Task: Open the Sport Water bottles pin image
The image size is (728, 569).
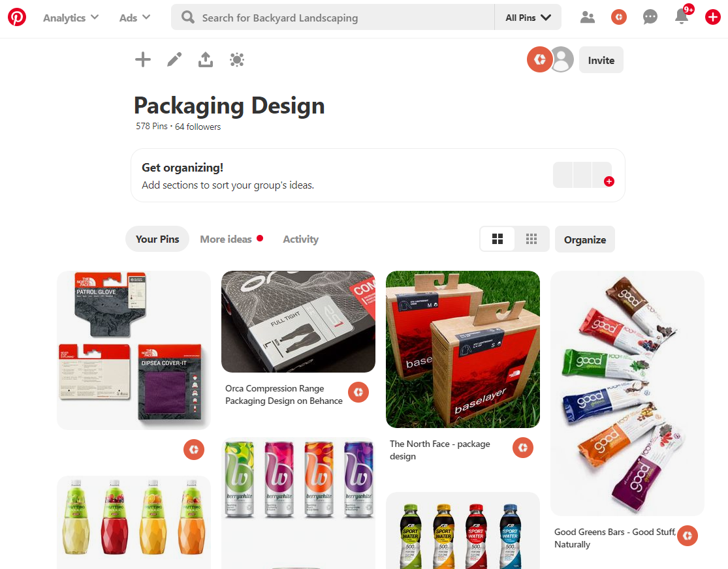Action: point(463,531)
